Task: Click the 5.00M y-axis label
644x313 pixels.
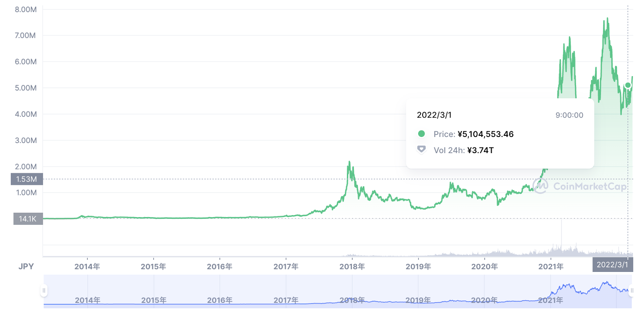Action: pyautogui.click(x=26, y=88)
